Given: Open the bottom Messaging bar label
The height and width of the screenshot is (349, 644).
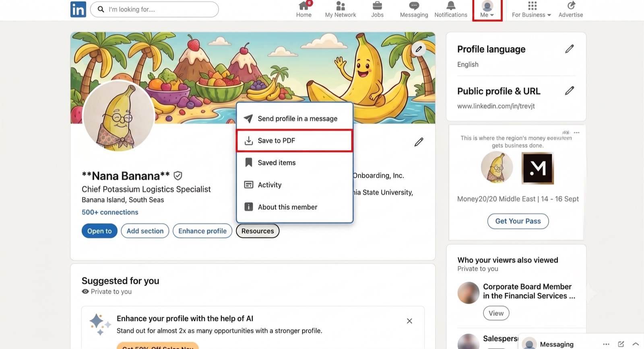Looking at the screenshot, I should tap(557, 344).
